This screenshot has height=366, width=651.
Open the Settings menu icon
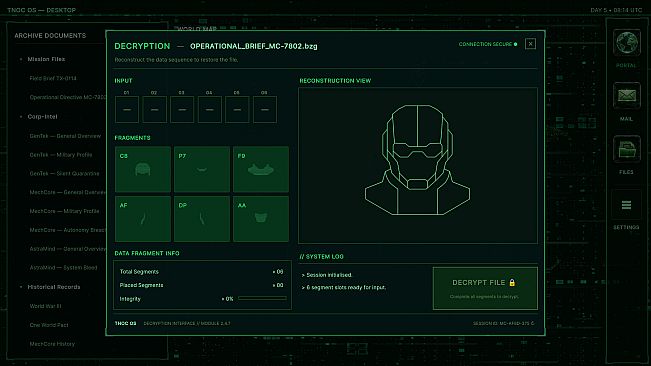(627, 205)
